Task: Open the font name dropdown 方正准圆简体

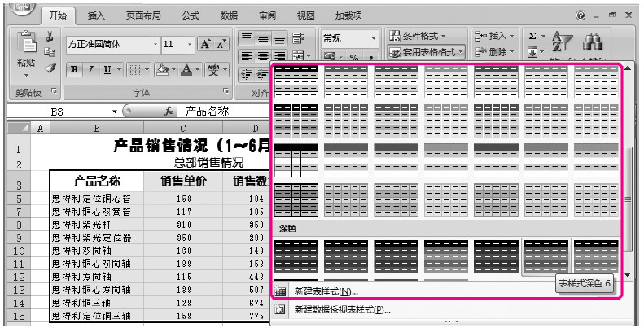Action: point(156,44)
